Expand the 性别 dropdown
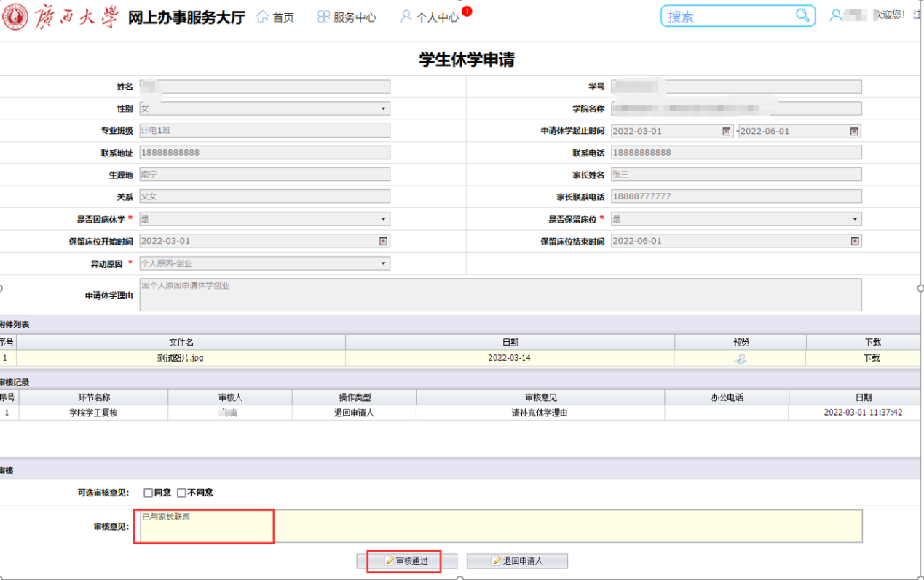 coord(383,109)
